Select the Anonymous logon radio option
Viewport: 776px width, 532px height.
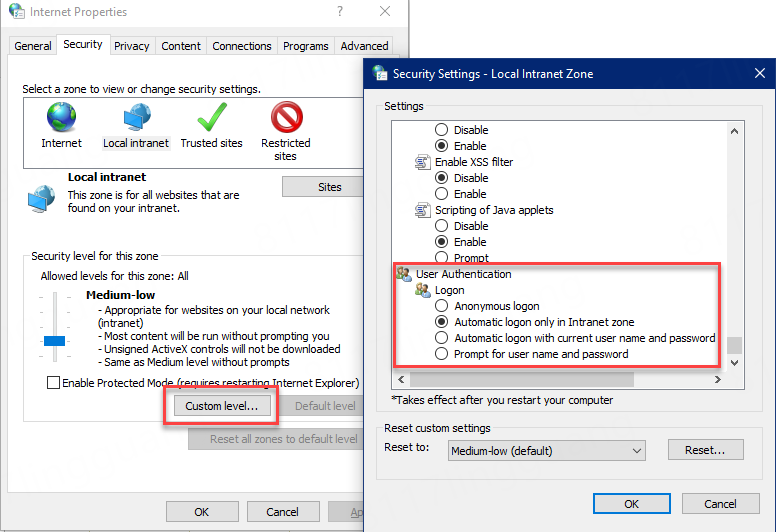(x=441, y=306)
